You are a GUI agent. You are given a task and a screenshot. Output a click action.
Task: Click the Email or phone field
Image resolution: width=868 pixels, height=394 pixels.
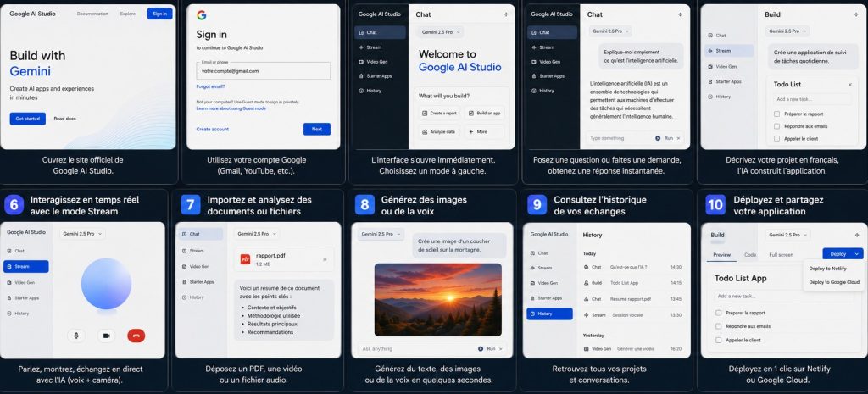click(264, 71)
